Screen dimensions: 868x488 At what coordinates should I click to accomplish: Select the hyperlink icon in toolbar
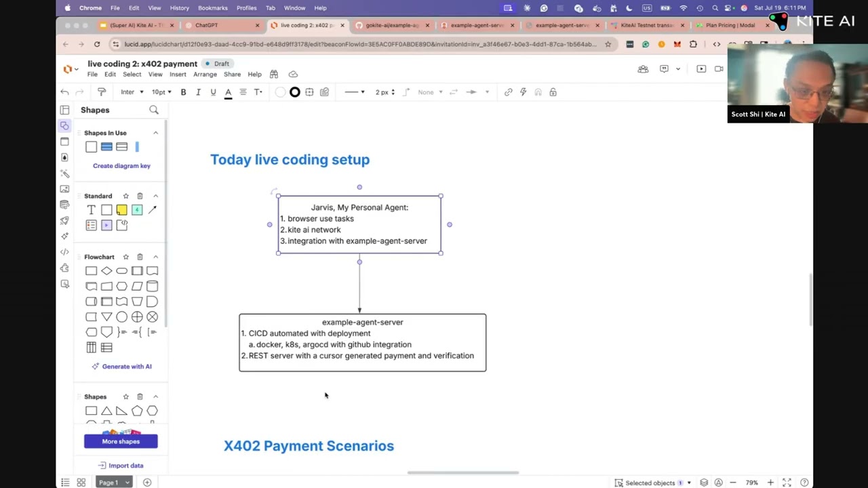click(508, 91)
